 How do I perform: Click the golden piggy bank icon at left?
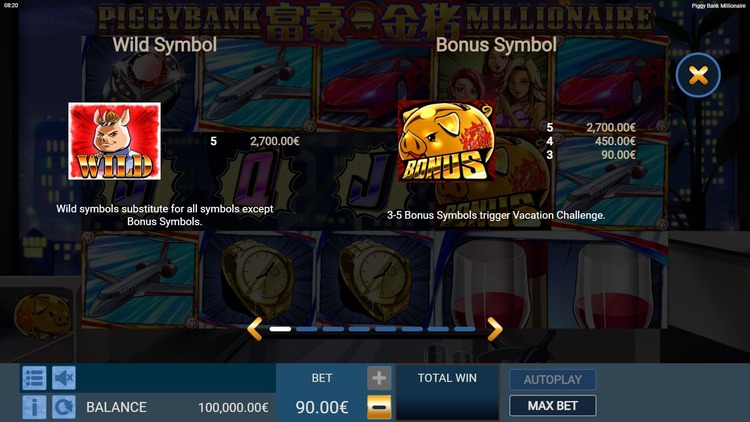pyautogui.click(x=42, y=315)
